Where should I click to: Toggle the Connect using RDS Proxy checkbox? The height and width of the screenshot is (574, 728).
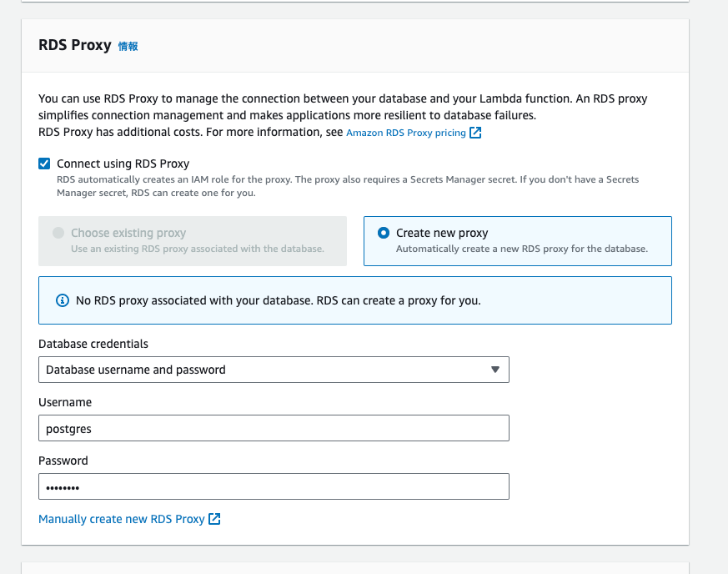click(x=45, y=164)
